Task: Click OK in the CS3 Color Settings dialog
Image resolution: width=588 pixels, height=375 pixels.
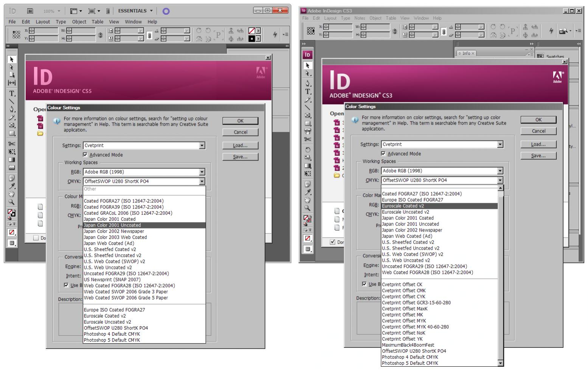Action: (538, 120)
